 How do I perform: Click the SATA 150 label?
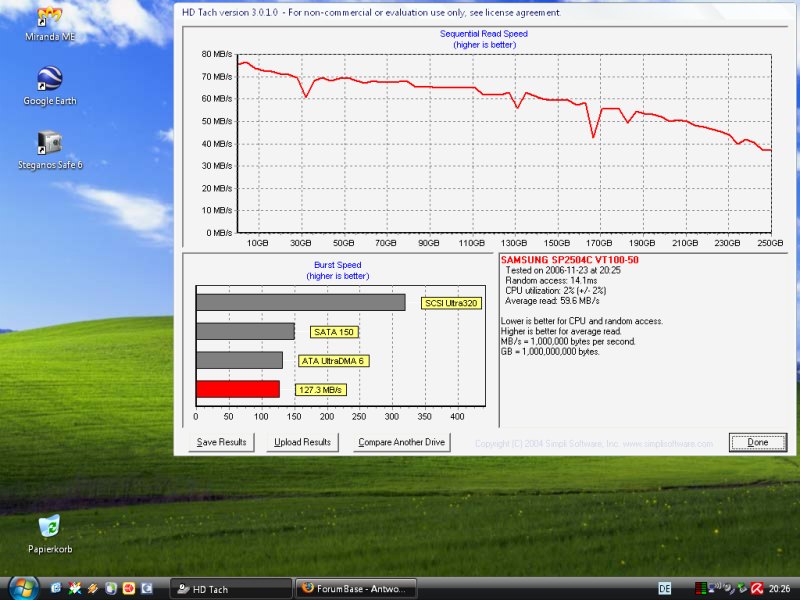[x=334, y=332]
